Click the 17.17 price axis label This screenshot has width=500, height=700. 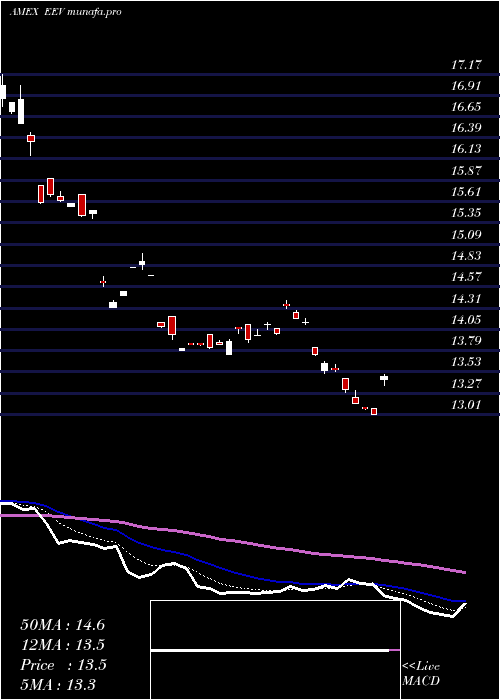click(x=467, y=64)
